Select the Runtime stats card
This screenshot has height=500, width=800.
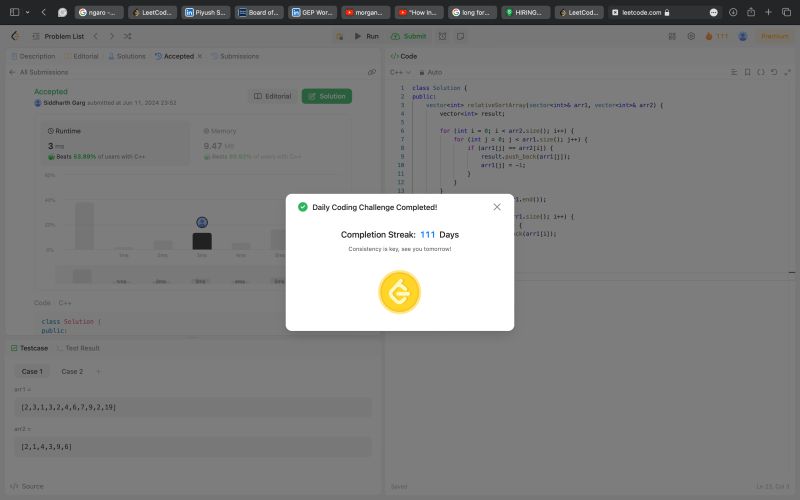tap(115, 143)
